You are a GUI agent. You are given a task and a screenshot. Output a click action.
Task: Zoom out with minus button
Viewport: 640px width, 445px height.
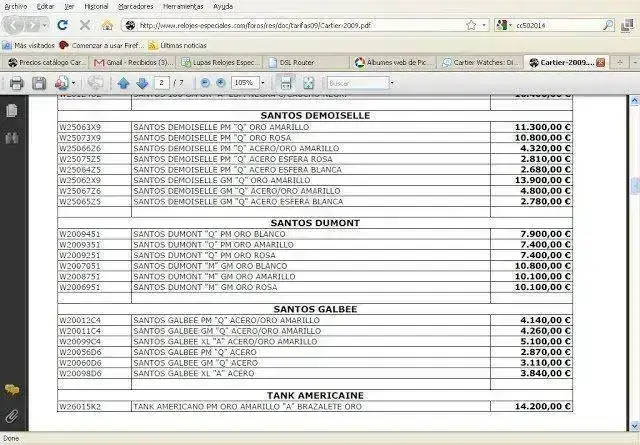(x=205, y=83)
